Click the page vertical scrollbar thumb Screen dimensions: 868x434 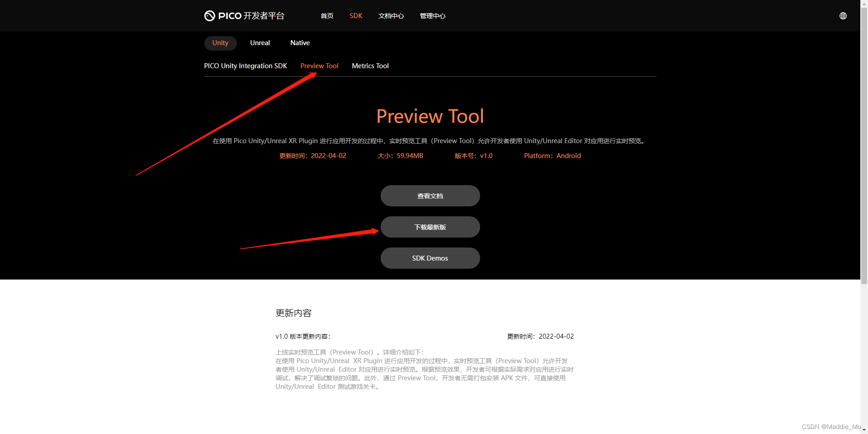point(864,145)
